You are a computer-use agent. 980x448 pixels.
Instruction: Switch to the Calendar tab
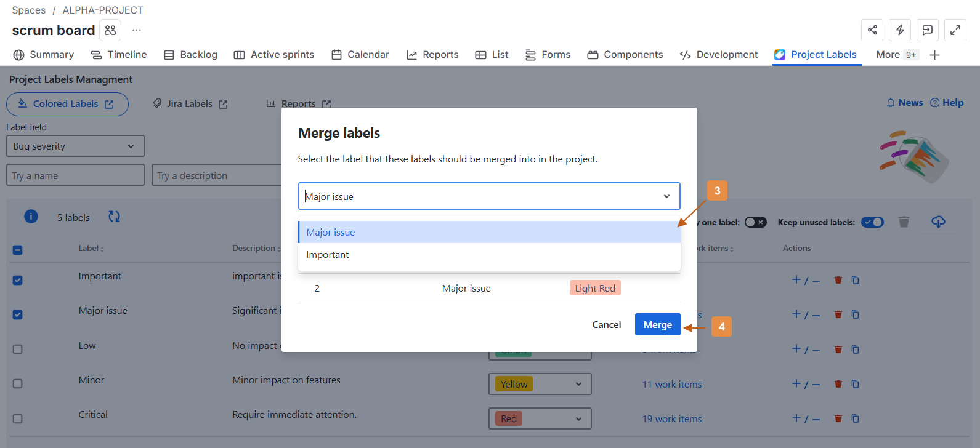[360, 55]
